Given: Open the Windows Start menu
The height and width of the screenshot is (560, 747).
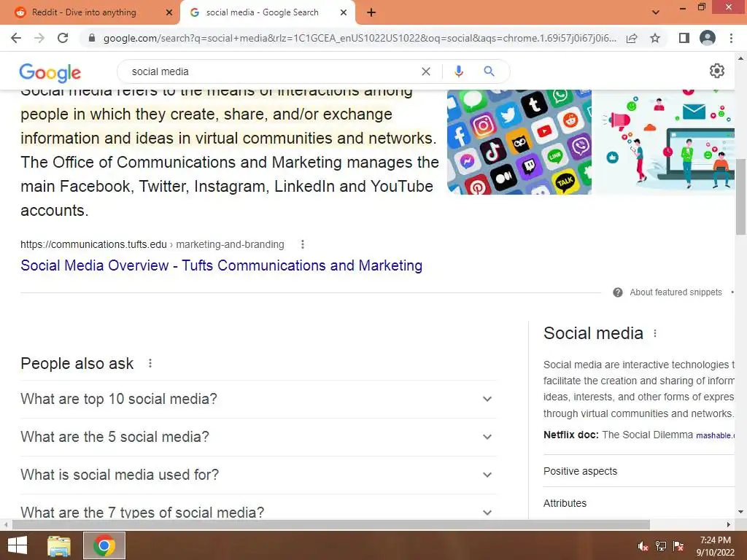Looking at the screenshot, I should tap(18, 545).
